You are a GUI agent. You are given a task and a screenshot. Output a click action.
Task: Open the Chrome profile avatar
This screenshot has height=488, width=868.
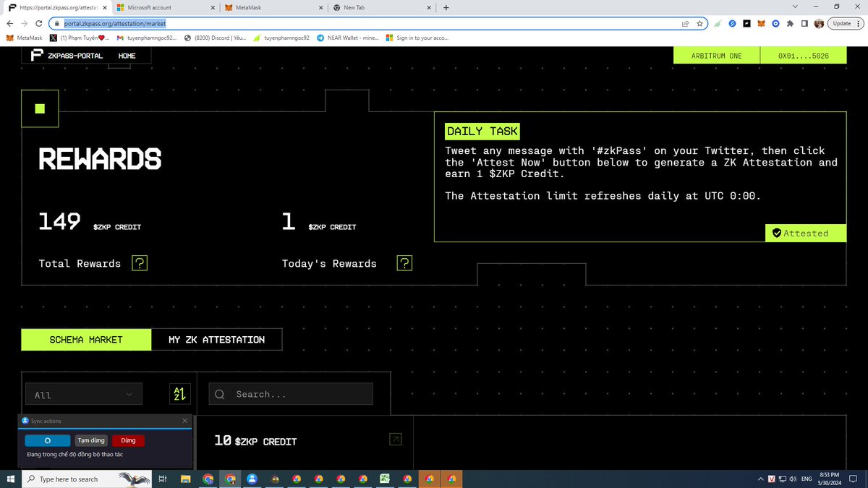click(819, 23)
